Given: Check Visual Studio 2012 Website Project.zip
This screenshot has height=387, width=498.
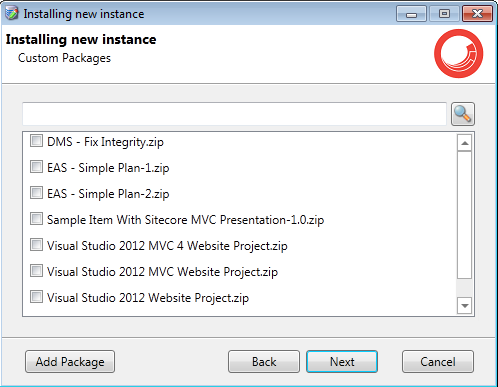Looking at the screenshot, I should (36, 297).
